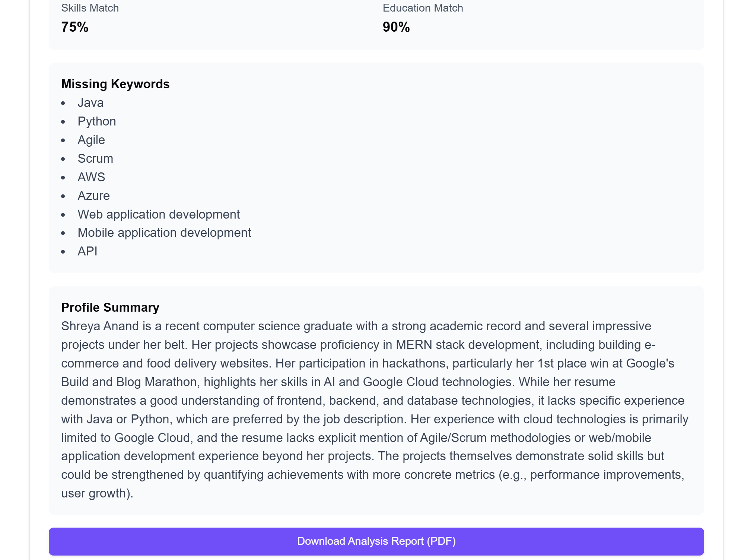Click the Profile Summary heading
This screenshot has height=560, width=741.
coord(110,308)
